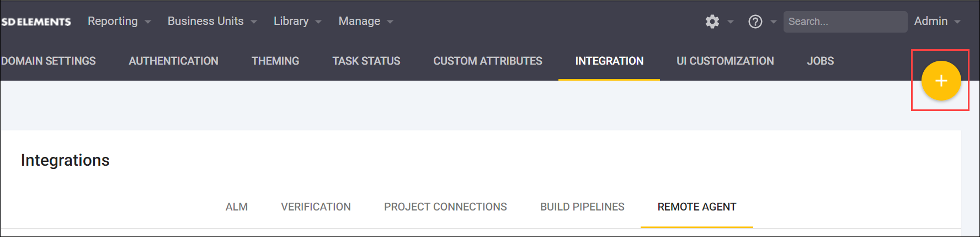Click in the Search field
This screenshot has height=237, width=980.
pyautogui.click(x=844, y=22)
